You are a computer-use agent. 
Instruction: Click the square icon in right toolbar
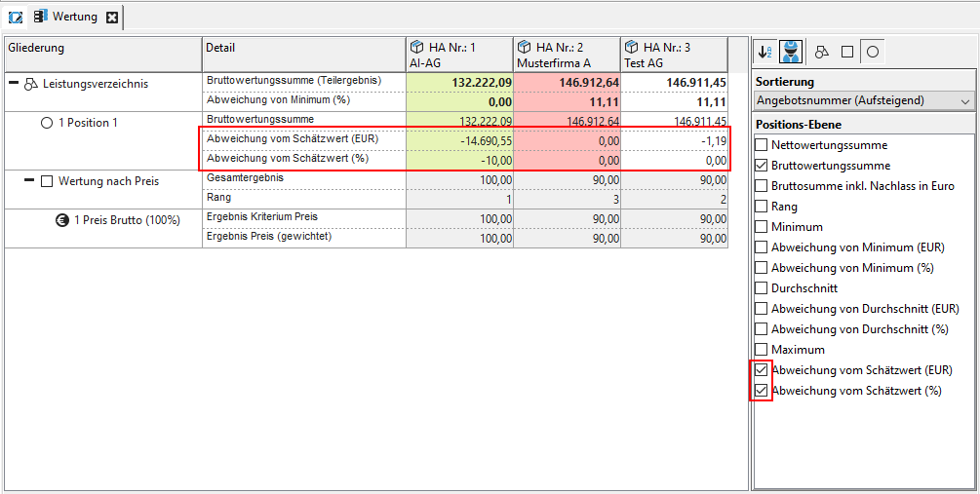(x=846, y=52)
